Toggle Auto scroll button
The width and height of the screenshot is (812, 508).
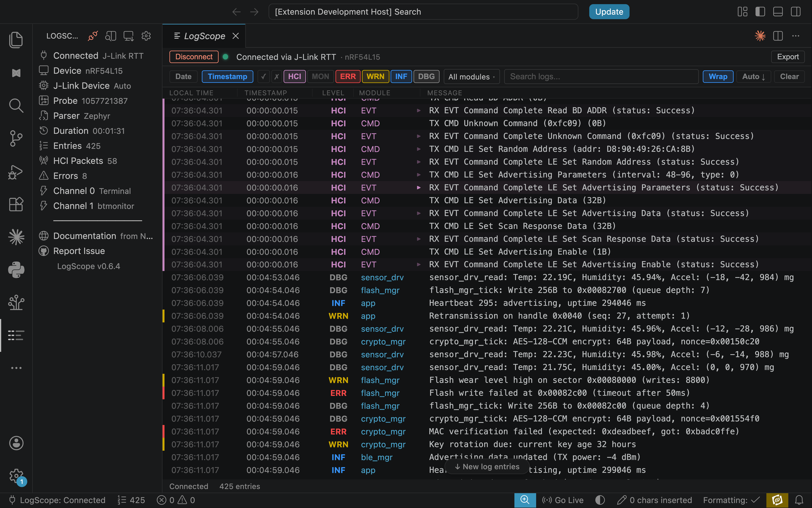(x=754, y=76)
